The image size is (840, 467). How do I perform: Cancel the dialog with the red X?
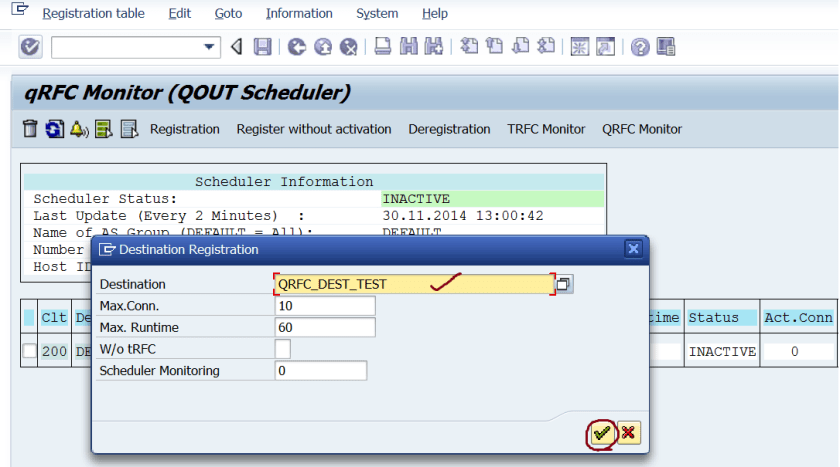pos(628,433)
